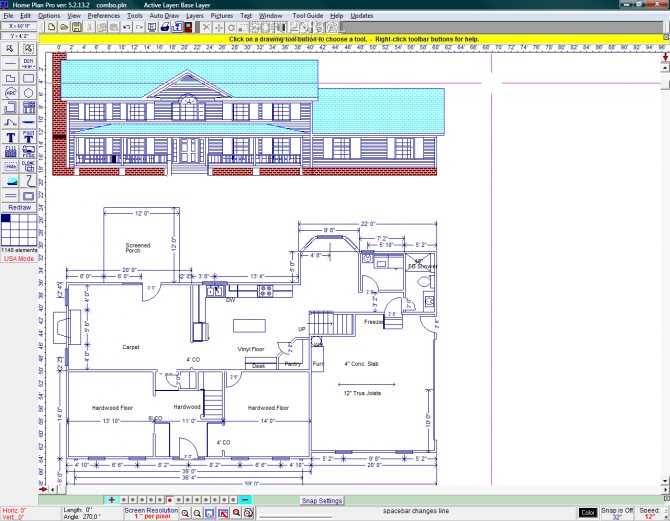Open the Window menu

coord(270,16)
